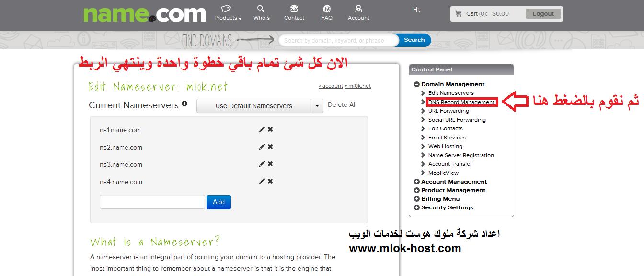Click the Logout button
This screenshot has height=276, width=644.
(x=543, y=14)
